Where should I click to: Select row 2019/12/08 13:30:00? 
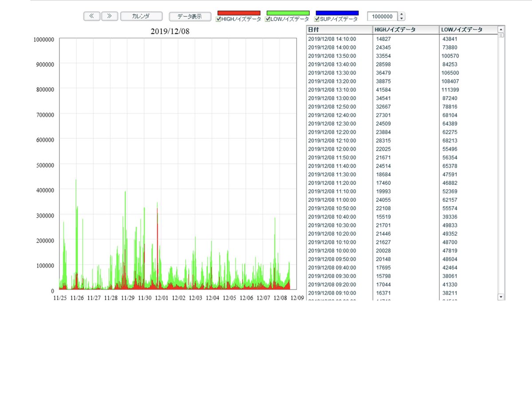click(402, 73)
